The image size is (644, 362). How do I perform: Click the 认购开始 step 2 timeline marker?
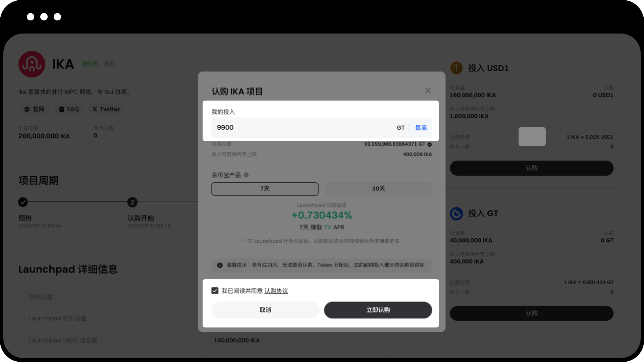tap(132, 202)
